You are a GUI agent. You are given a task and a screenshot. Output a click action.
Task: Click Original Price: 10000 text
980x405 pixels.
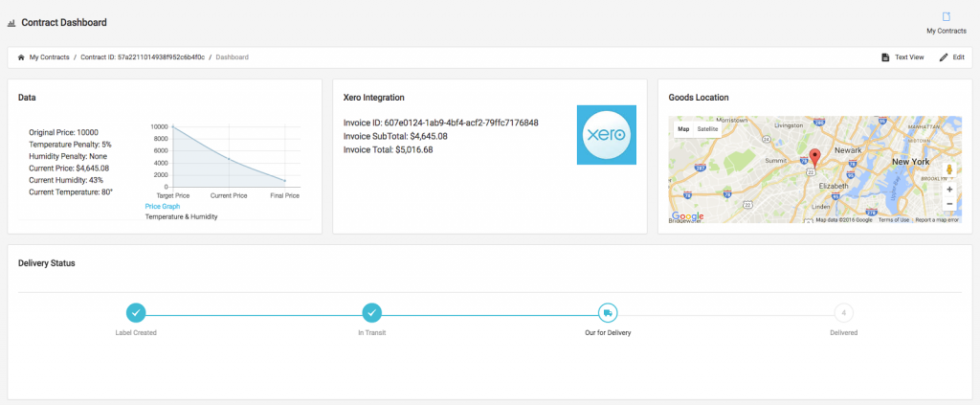(64, 132)
